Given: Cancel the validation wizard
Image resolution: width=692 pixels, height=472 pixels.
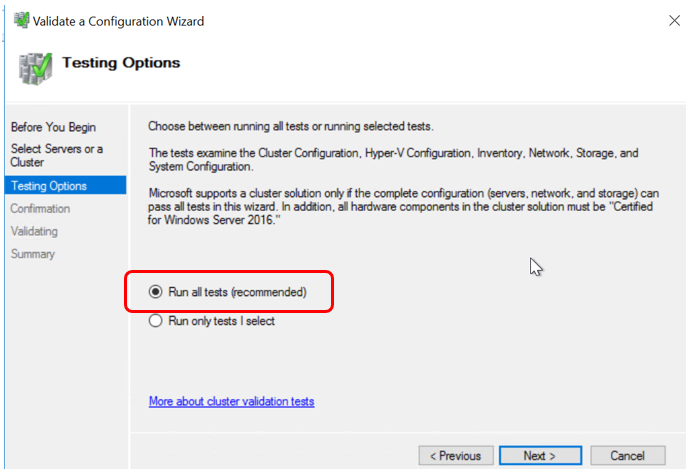Looking at the screenshot, I should click(x=628, y=455).
